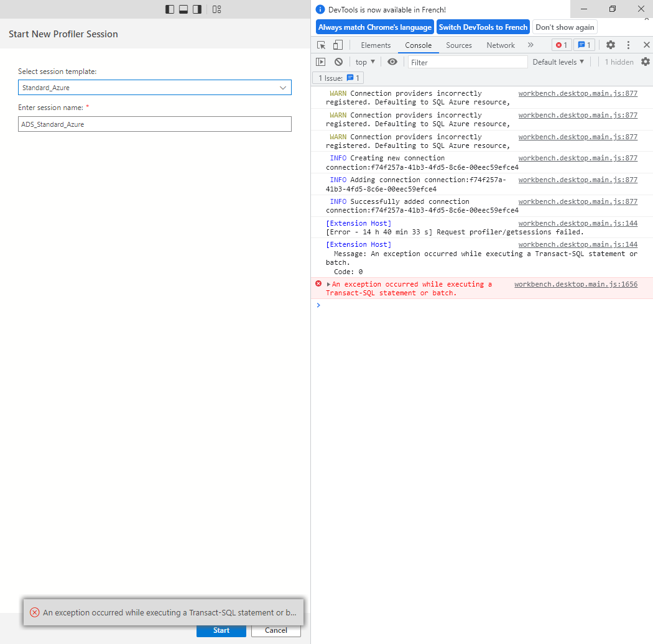Click the Start button
The height and width of the screenshot is (644, 653).
tap(221, 630)
